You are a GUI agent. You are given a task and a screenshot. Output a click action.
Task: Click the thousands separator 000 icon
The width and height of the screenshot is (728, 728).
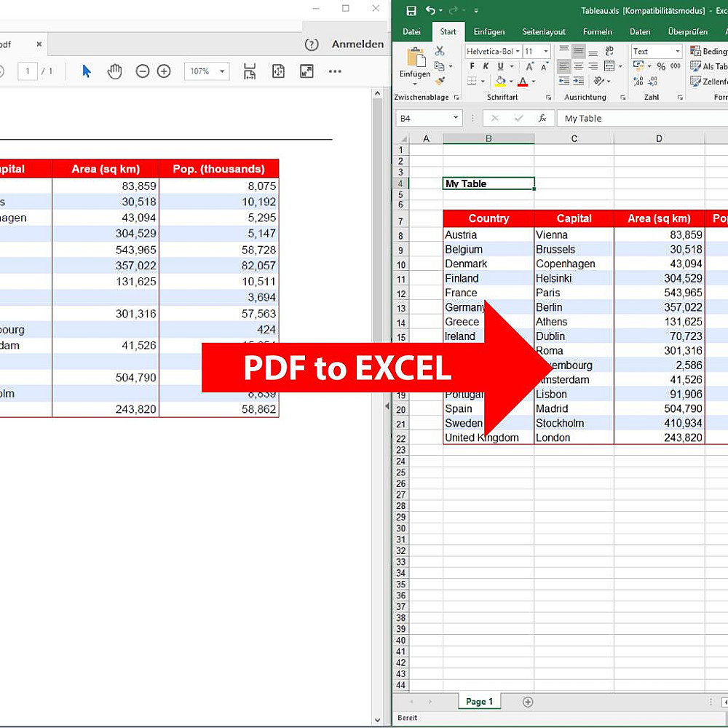coord(676,66)
